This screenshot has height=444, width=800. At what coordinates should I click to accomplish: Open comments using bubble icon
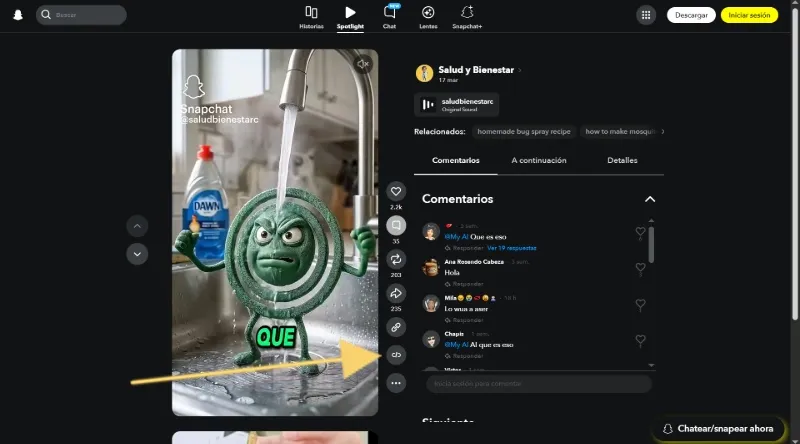[x=396, y=225]
